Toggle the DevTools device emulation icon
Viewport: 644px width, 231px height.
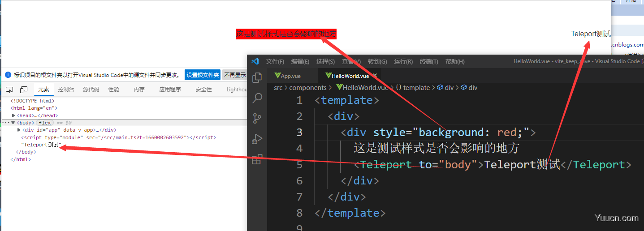(24, 90)
